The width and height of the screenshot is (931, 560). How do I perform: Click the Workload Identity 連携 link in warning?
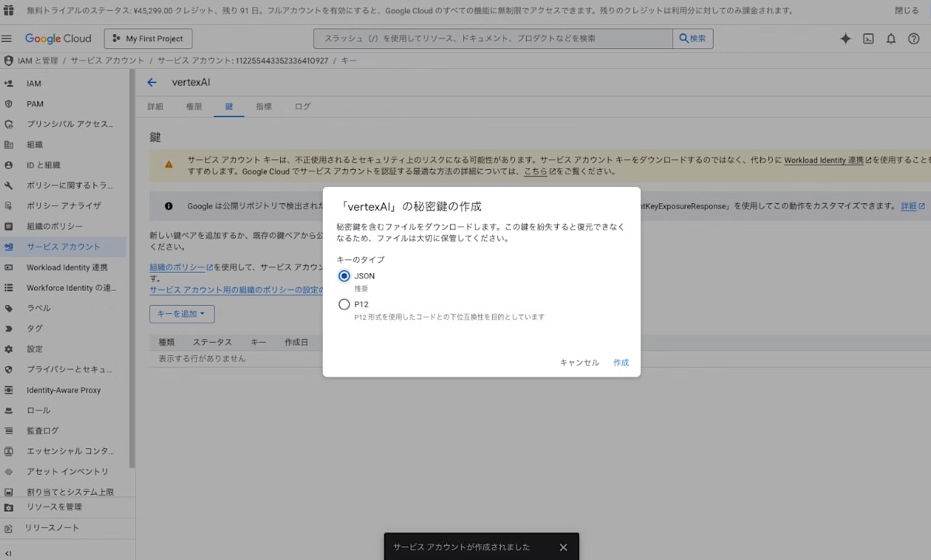pyautogui.click(x=828, y=160)
